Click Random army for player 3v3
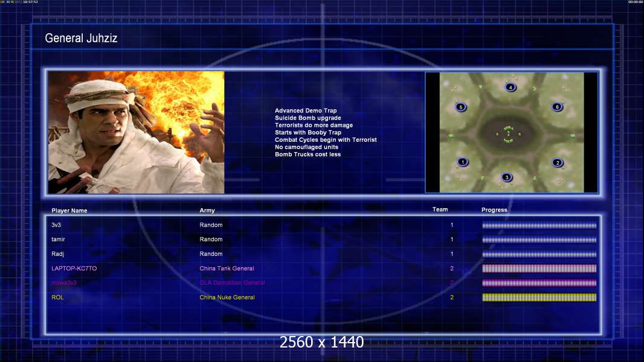This screenshot has height=362, width=644. [211, 225]
